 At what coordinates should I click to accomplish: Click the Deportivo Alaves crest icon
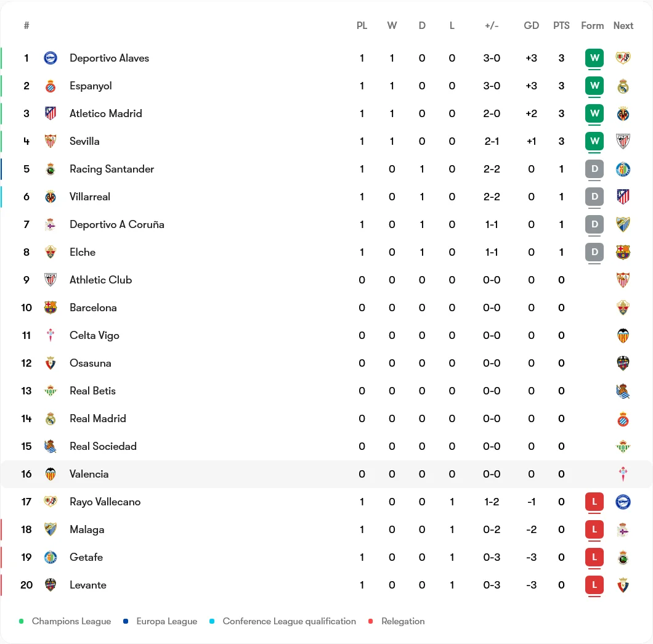pos(51,58)
